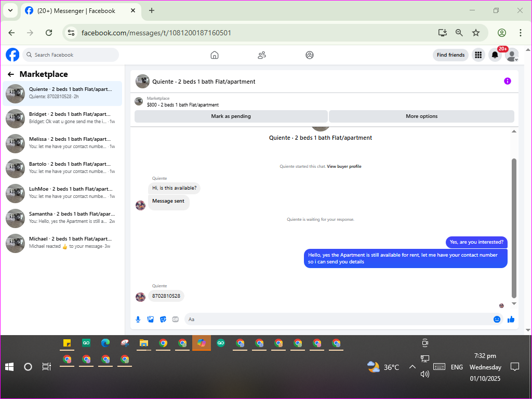532x399 pixels.
Task: Open the Chrome zoom magnifier icon
Action: [x=459, y=33]
